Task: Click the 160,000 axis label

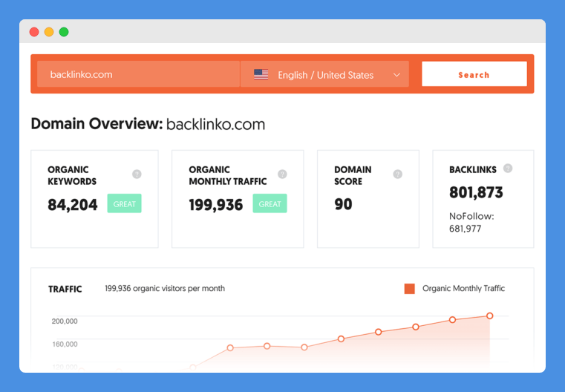Action: coord(65,344)
